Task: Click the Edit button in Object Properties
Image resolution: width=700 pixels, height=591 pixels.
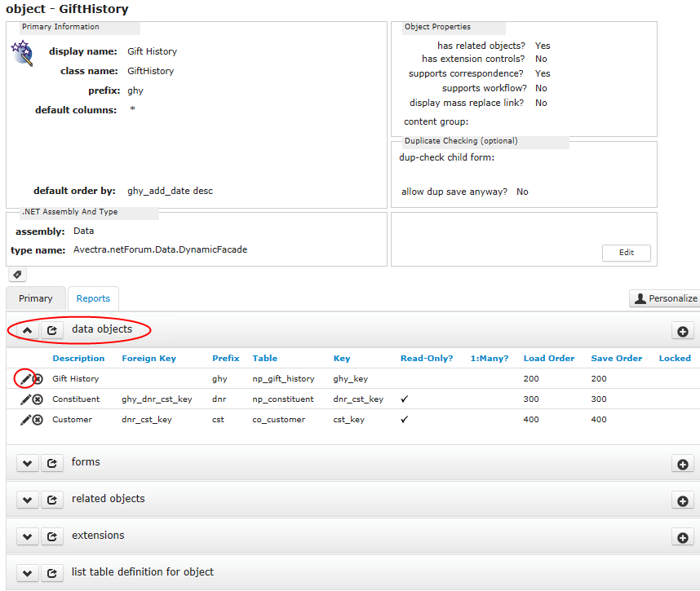Action: [x=626, y=253]
